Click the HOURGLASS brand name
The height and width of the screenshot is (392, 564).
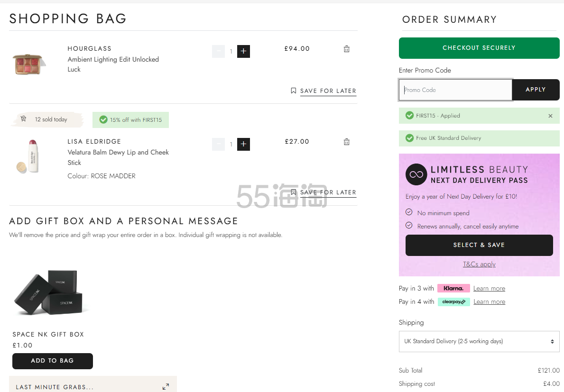click(90, 48)
